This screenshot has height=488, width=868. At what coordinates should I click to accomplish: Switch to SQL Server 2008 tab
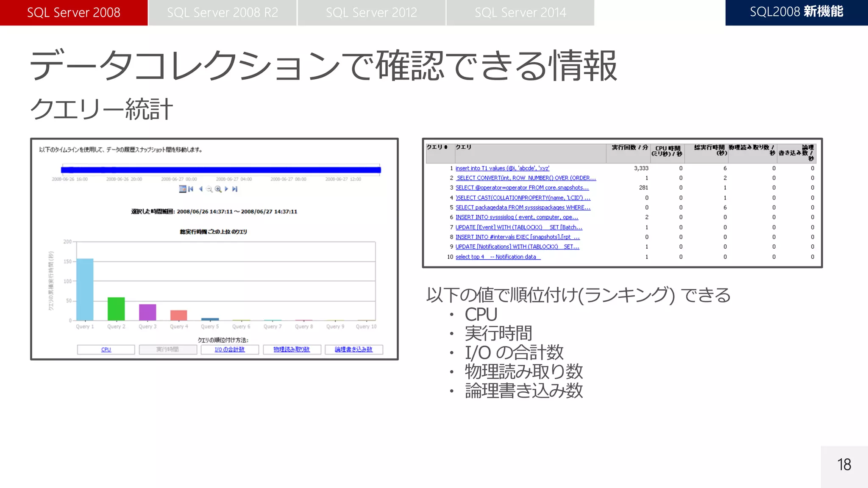74,13
